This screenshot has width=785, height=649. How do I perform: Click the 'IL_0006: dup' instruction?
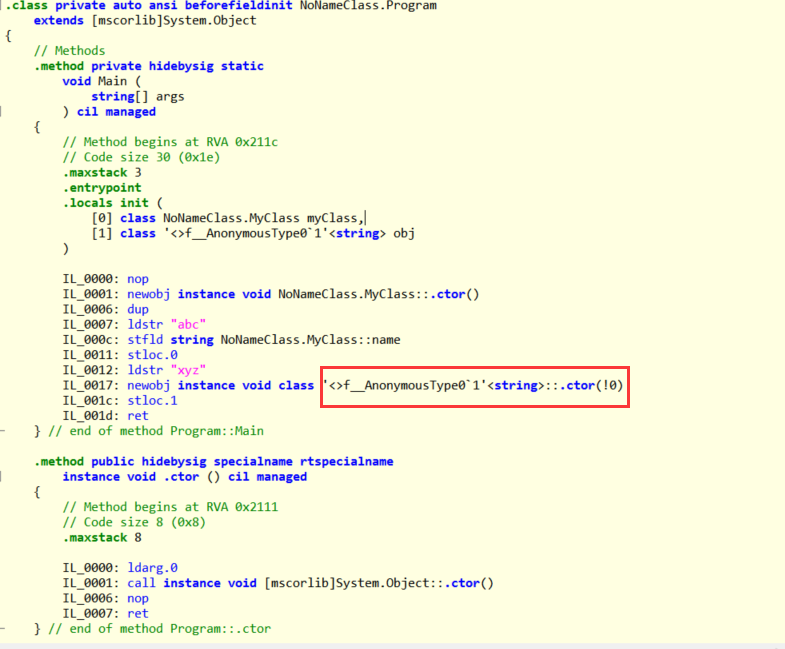point(106,309)
